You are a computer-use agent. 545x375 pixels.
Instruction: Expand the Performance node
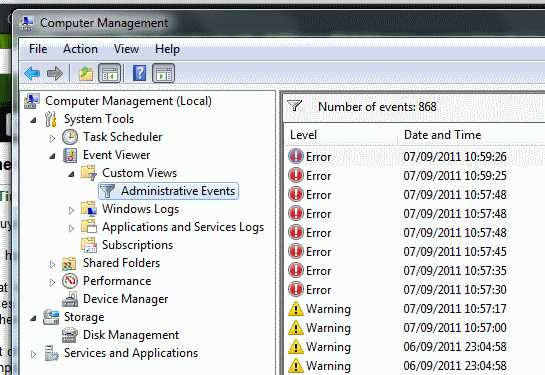click(x=52, y=282)
